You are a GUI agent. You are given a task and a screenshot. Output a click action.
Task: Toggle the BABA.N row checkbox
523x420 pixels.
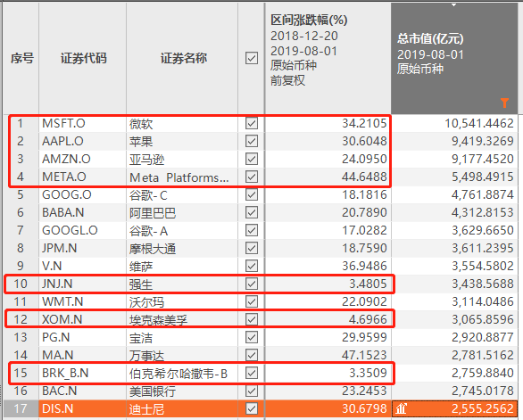[252, 212]
